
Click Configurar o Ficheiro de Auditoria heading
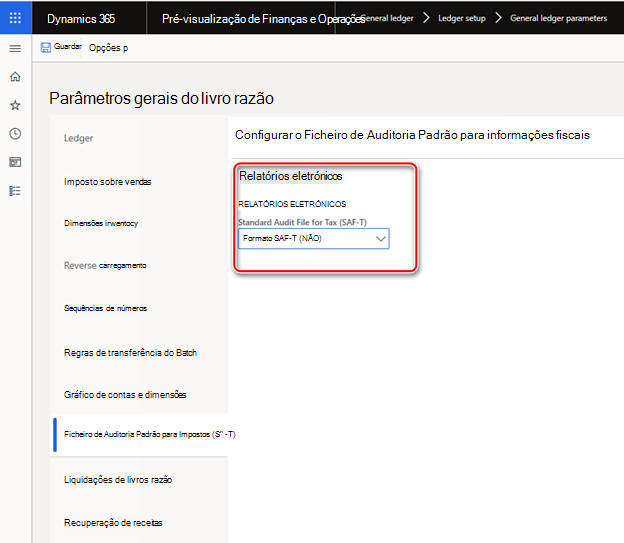(412, 135)
